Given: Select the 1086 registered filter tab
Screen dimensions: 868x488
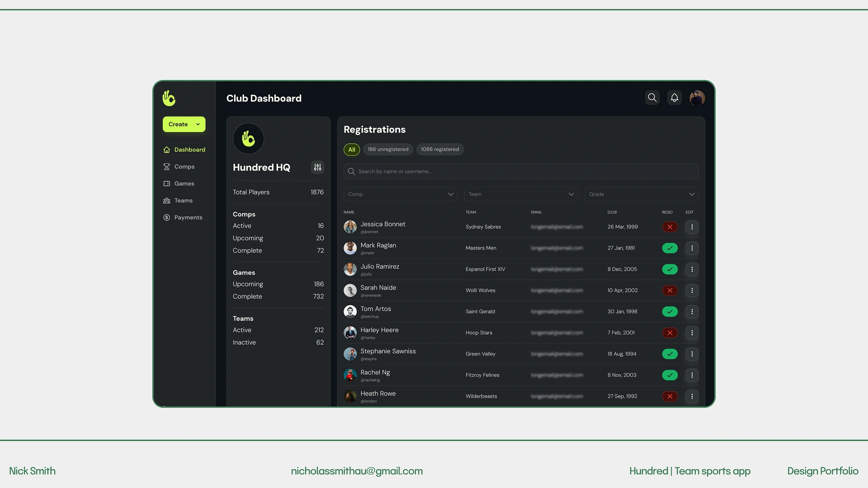Looking at the screenshot, I should pyautogui.click(x=439, y=150).
